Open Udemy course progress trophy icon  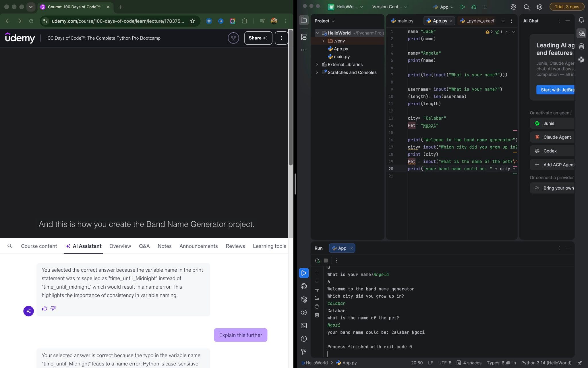tap(233, 38)
